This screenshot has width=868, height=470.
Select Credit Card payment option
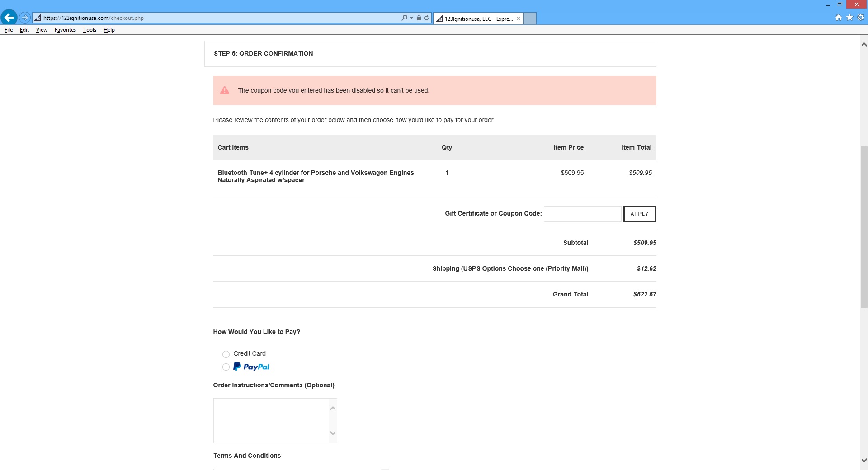[226, 354]
